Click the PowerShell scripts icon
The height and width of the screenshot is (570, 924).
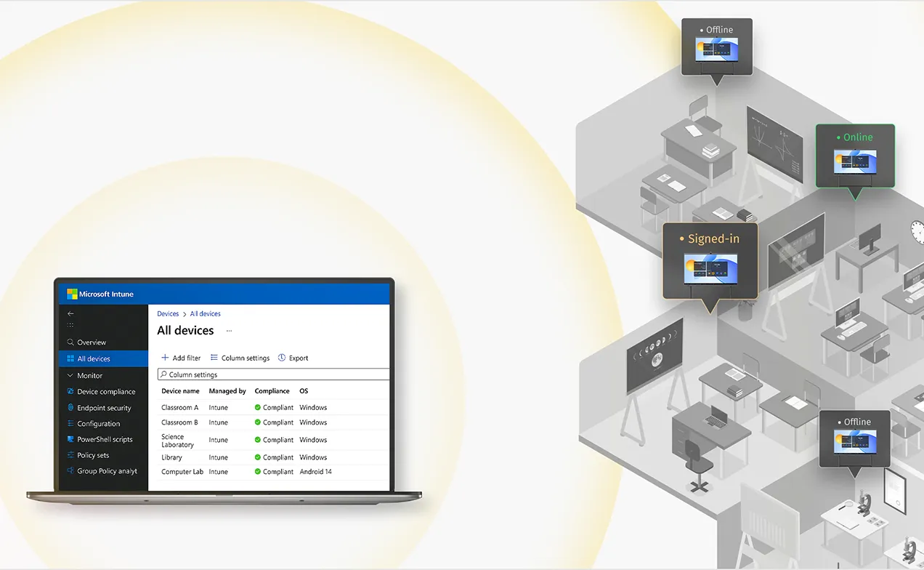coord(70,439)
